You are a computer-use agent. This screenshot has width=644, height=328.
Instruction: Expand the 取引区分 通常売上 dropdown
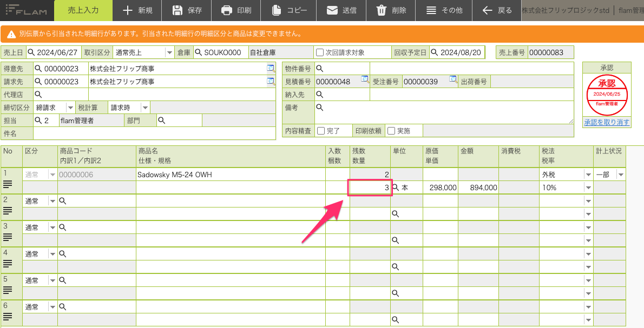click(x=169, y=52)
